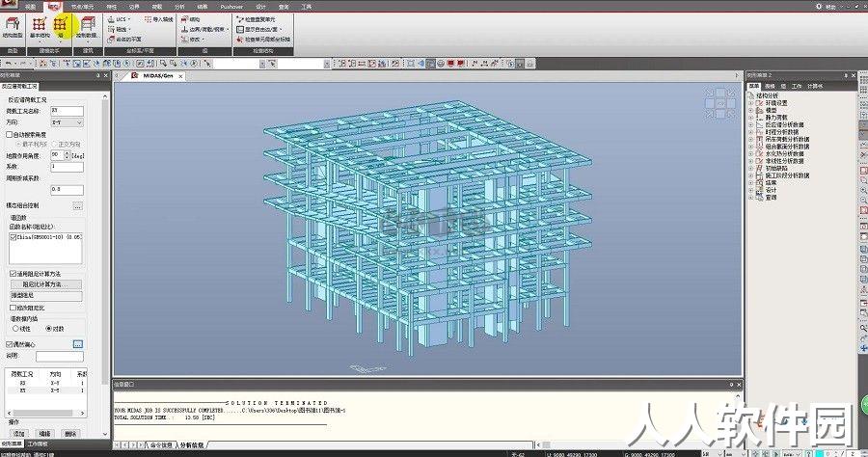Enable 自动搜索角度 checkbox
The height and width of the screenshot is (457, 868).
tap(10, 134)
